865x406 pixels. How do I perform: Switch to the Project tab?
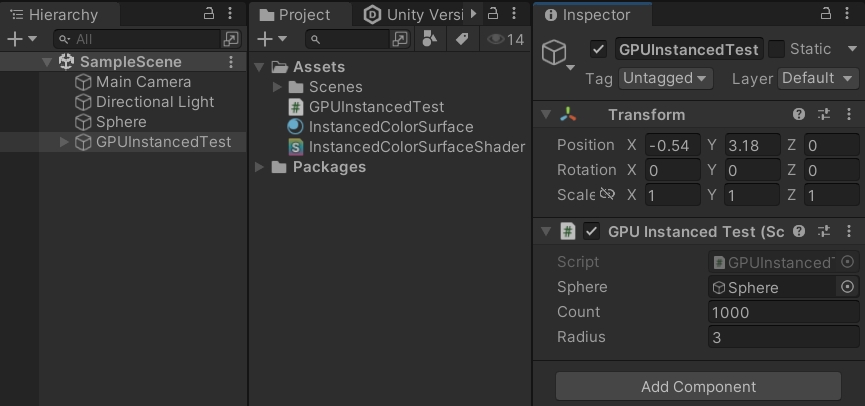[295, 15]
